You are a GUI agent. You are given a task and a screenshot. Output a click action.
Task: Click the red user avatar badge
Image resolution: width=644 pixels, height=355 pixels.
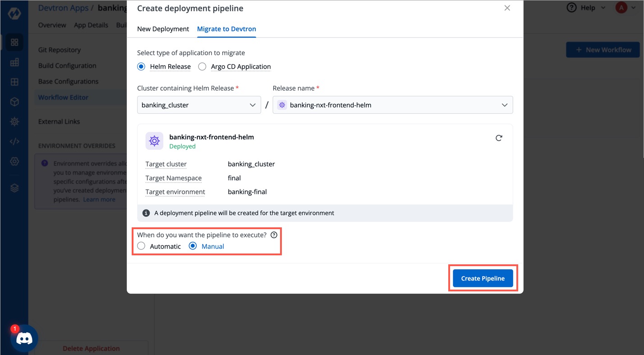pos(621,7)
